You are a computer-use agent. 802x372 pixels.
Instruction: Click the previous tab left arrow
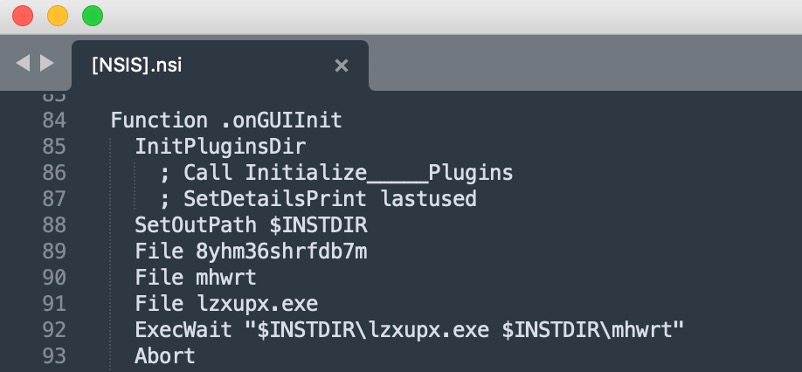23,63
